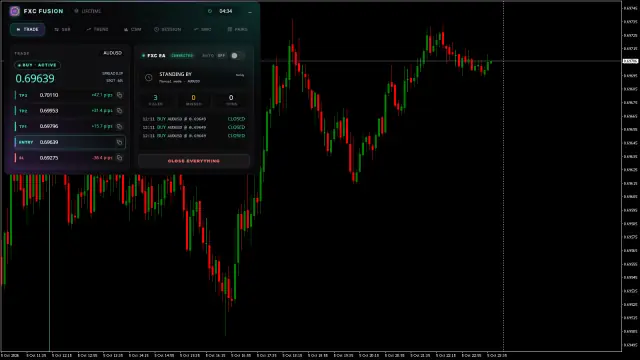
Task: Click the FXC EA label
Action: tap(156, 56)
